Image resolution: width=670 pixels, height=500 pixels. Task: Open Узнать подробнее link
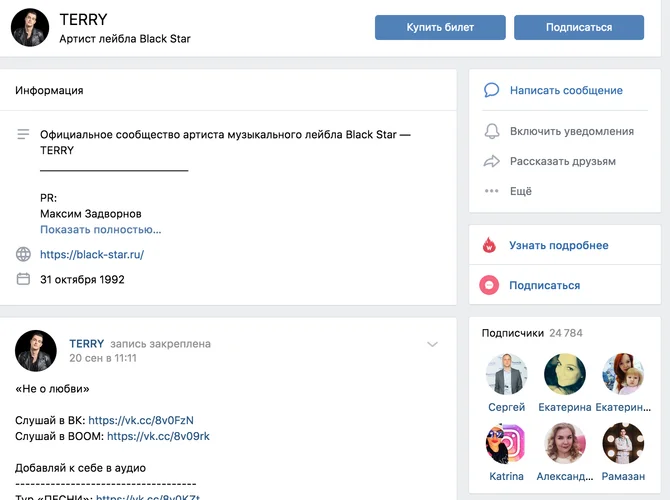[558, 245]
